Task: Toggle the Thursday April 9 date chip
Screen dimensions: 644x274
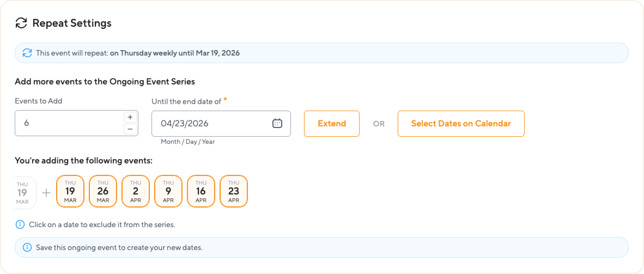Action: coord(168,191)
